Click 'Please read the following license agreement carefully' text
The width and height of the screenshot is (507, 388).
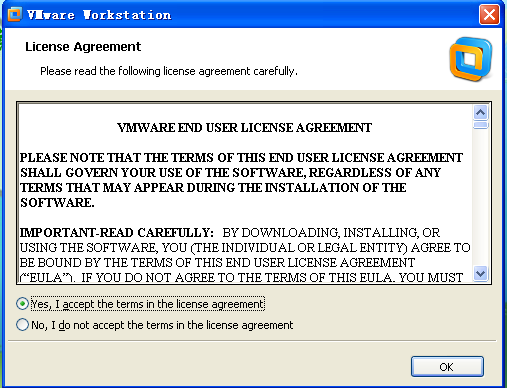[x=169, y=71]
